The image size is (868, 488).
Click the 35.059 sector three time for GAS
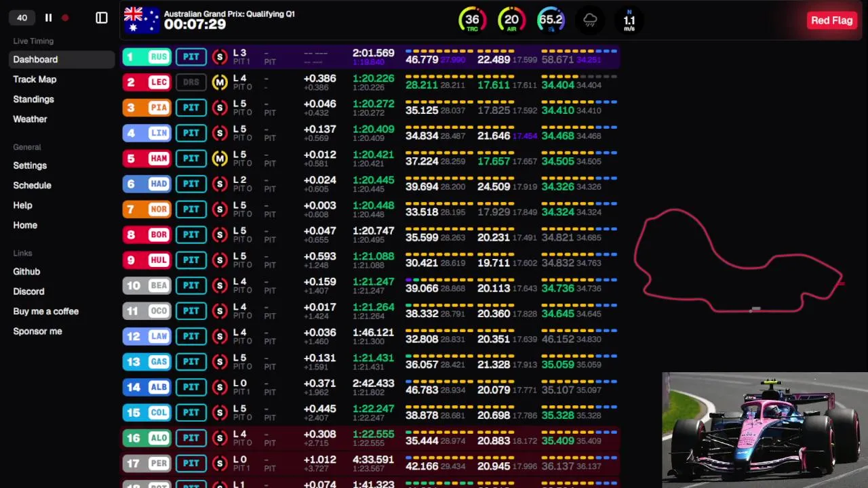(557, 365)
